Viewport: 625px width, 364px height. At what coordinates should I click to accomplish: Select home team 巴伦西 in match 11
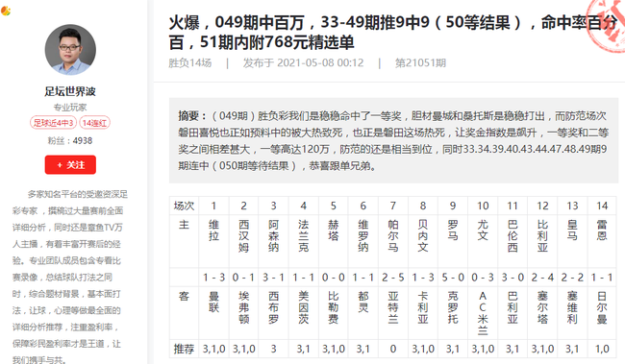click(x=513, y=236)
